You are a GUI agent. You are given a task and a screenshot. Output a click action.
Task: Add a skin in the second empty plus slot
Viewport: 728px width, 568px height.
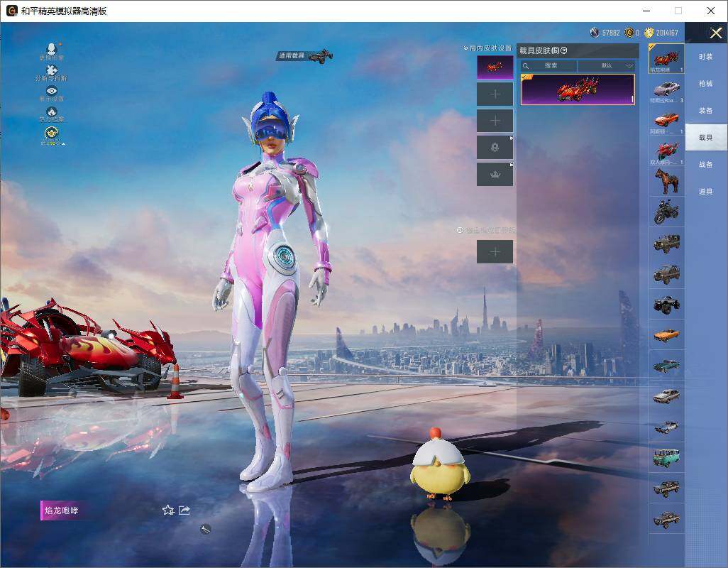coord(495,121)
